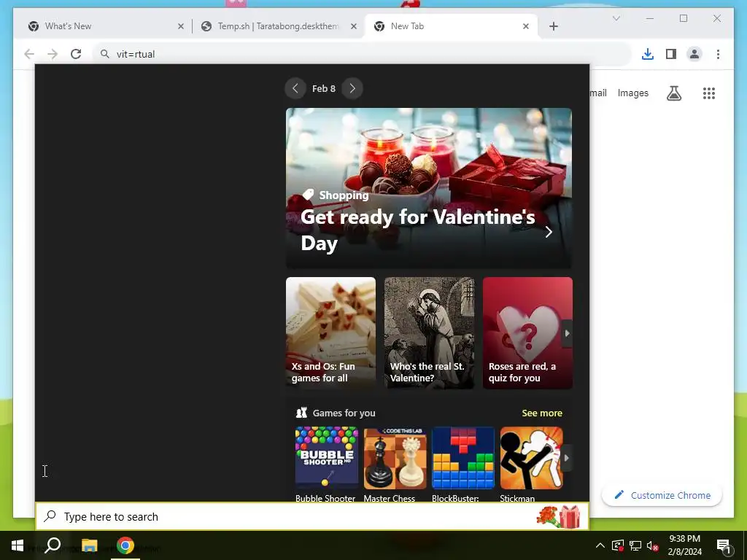The width and height of the screenshot is (747, 560).
Task: Show more games via right arrow
Action: click(x=566, y=458)
